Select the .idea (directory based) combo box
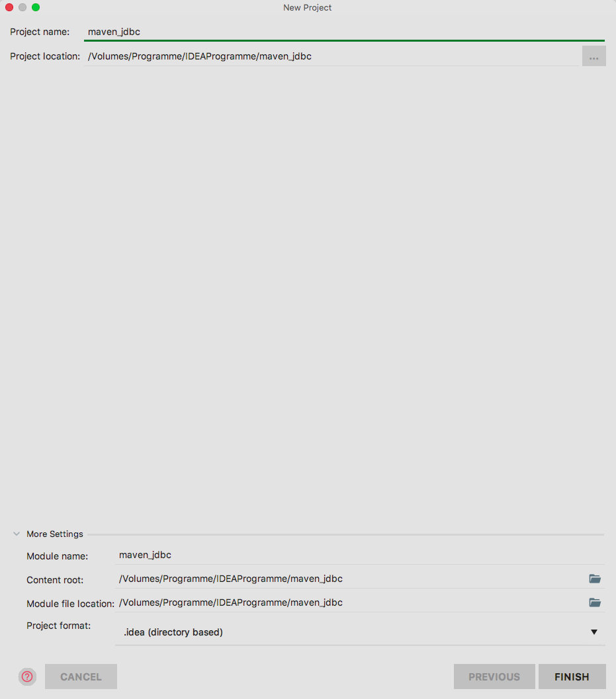The image size is (616, 699). (x=359, y=632)
